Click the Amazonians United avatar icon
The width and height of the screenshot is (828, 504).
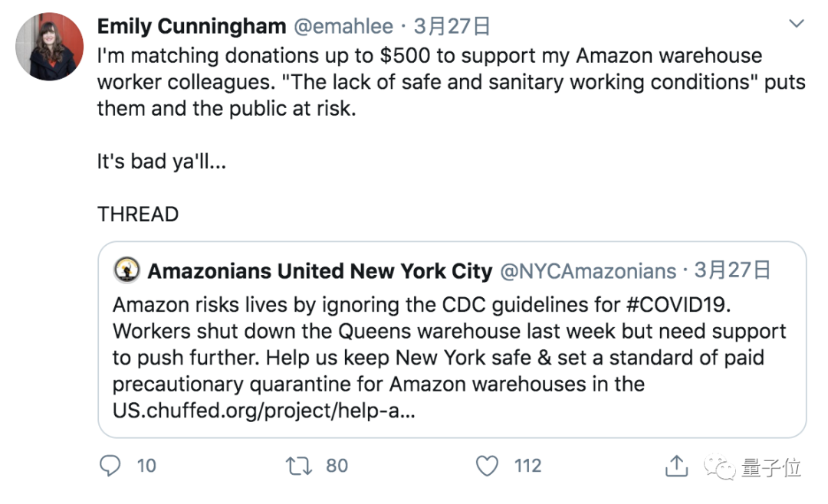(x=126, y=270)
